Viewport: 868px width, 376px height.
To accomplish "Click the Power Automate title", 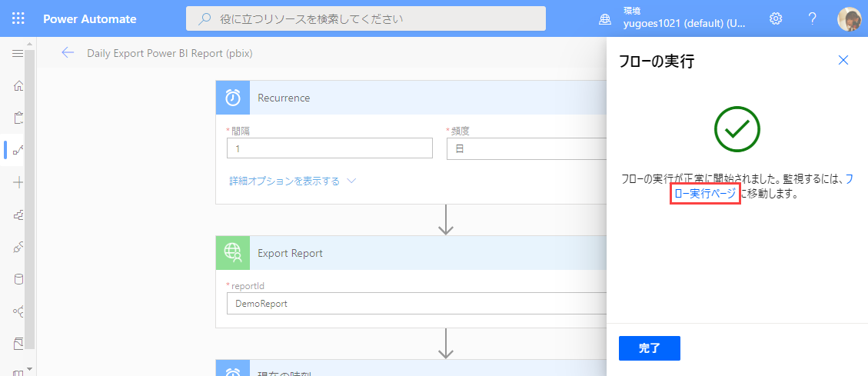I will pyautogui.click(x=90, y=18).
